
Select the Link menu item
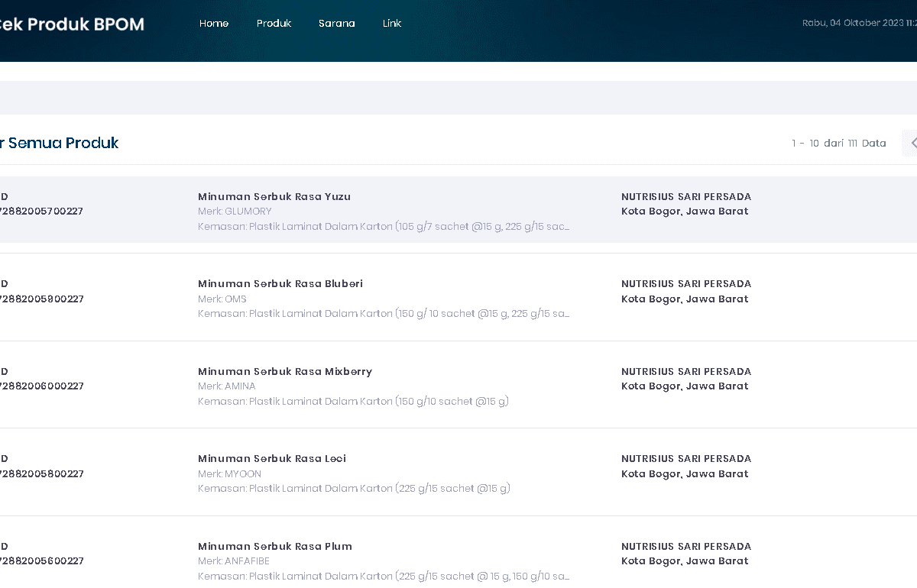tap(392, 24)
